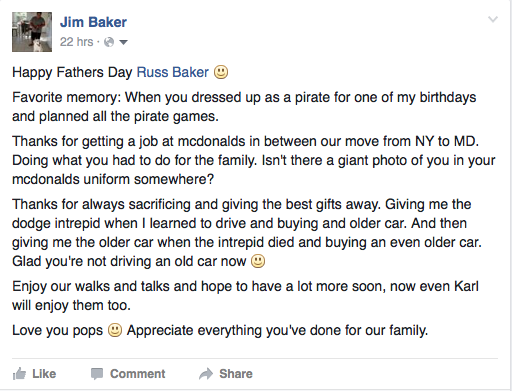
Task: Expand the privacy audience dropdown arrow
Action: pos(123,42)
